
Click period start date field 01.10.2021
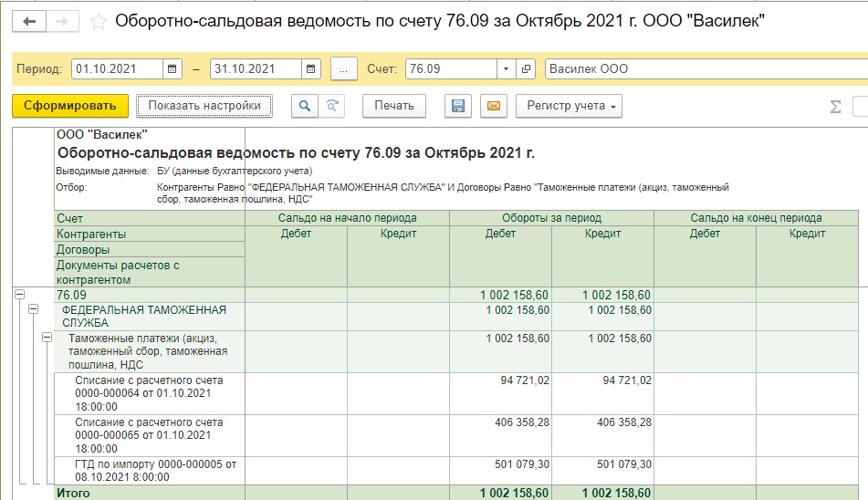[x=118, y=69]
